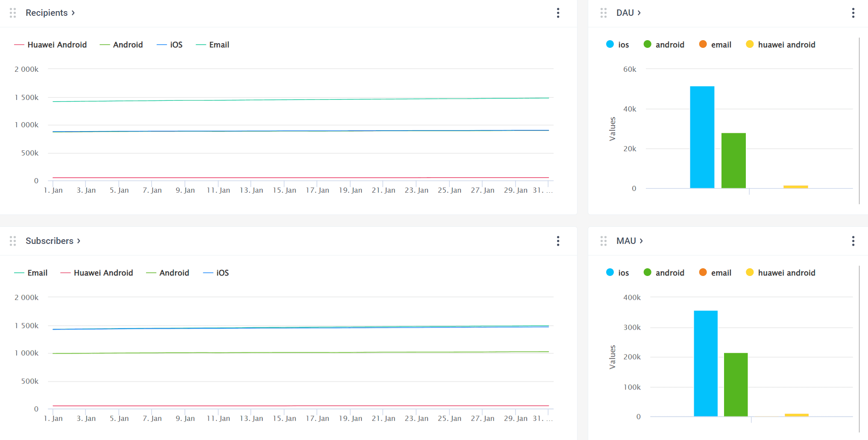Click the DAU title link
Image resolution: width=868 pixels, height=440 pixels.
click(x=625, y=13)
